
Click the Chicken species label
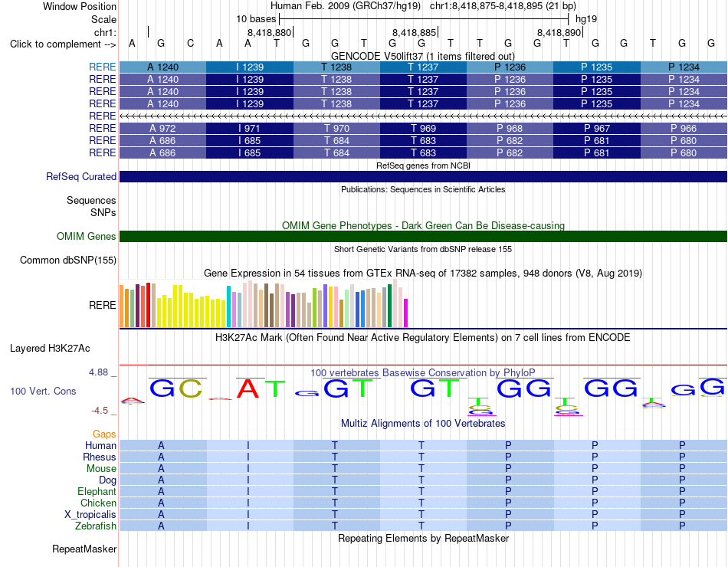[98, 503]
